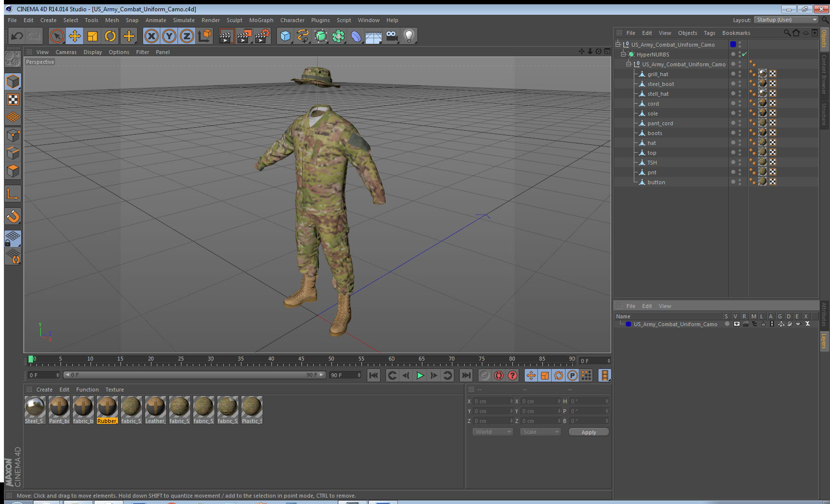Toggle world coordinate system icon

[205, 36]
